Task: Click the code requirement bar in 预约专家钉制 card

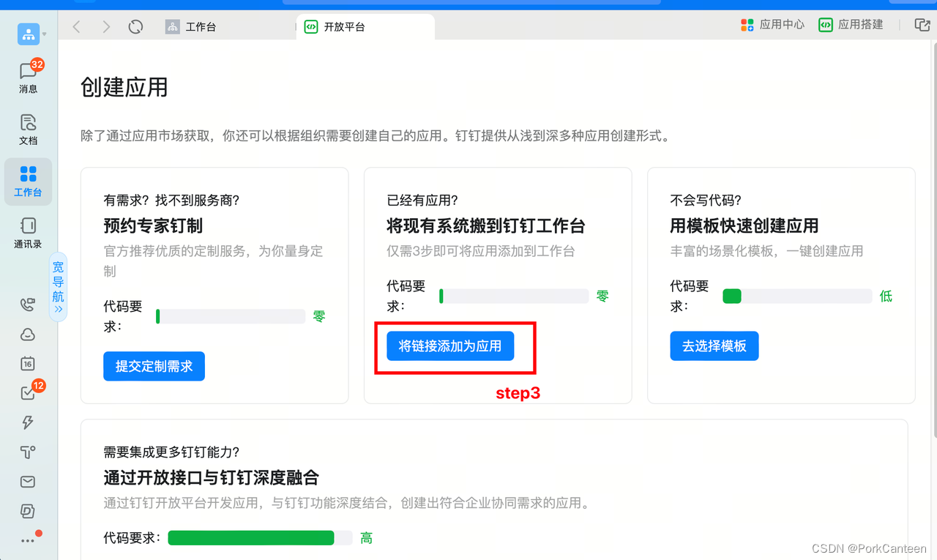Action: coord(231,316)
